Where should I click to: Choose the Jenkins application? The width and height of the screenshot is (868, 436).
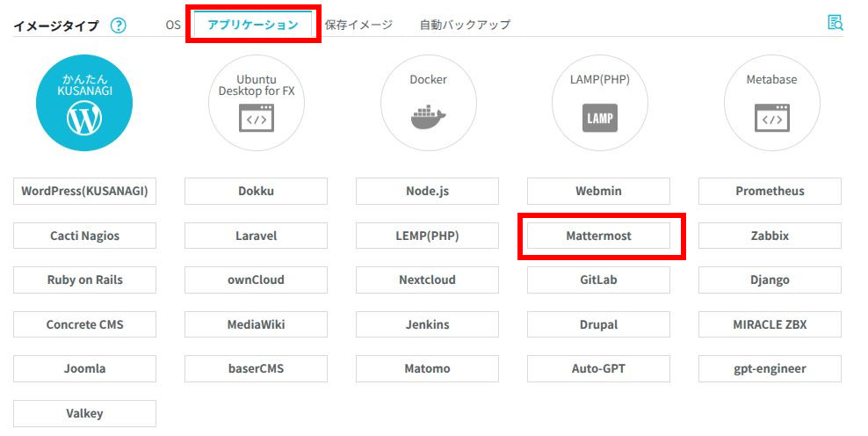tap(427, 324)
